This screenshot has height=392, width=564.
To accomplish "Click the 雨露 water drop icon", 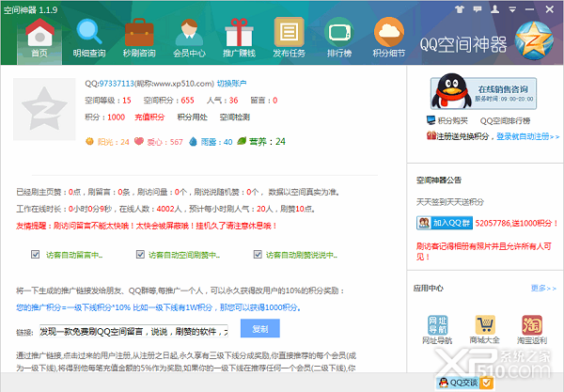I will (x=193, y=142).
